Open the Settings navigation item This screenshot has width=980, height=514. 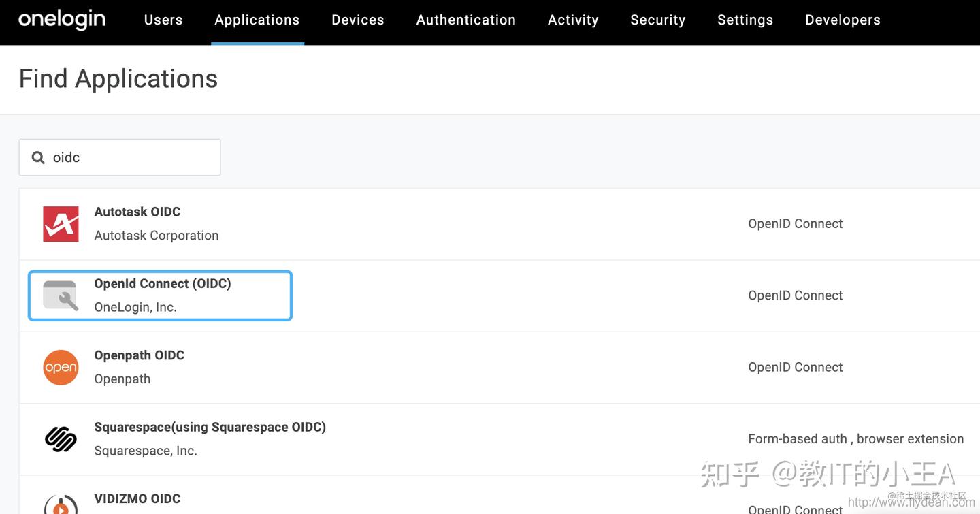coord(745,20)
